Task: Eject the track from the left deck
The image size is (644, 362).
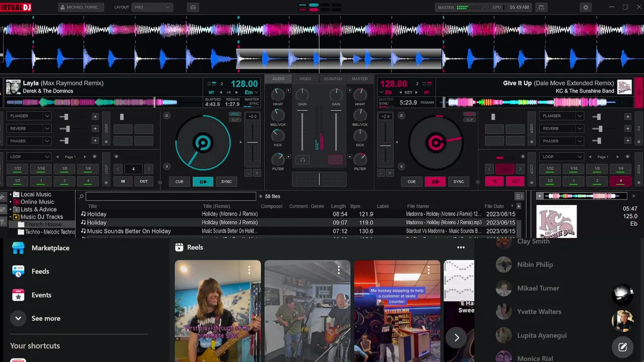Action: 167,116
